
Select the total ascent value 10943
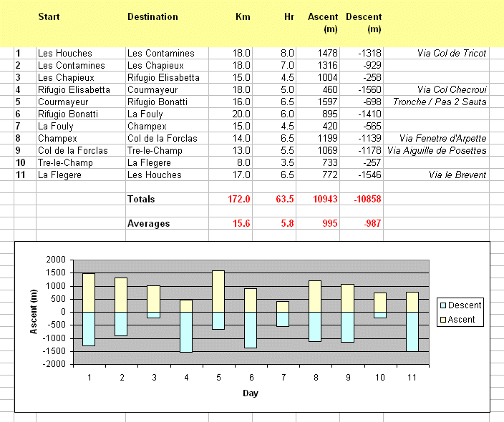coord(323,199)
